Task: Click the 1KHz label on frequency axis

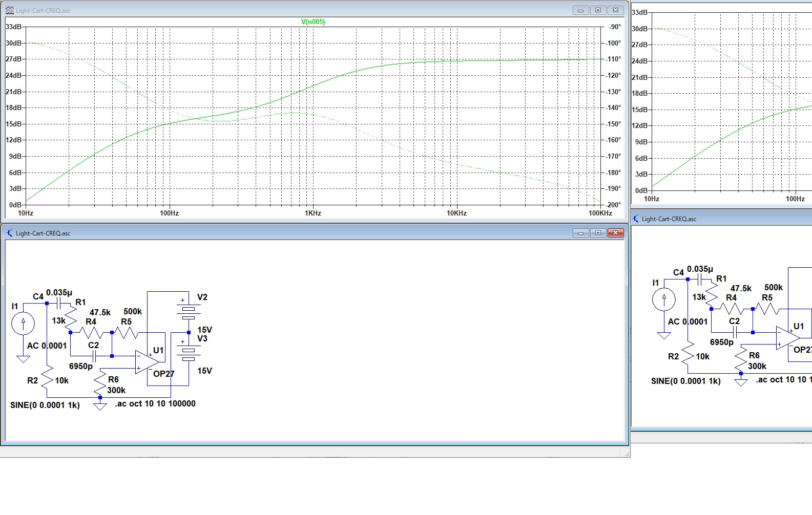Action: coord(313,213)
